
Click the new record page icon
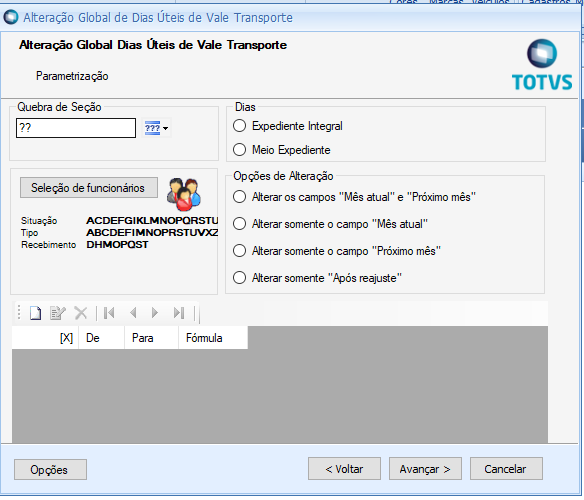click(35, 313)
